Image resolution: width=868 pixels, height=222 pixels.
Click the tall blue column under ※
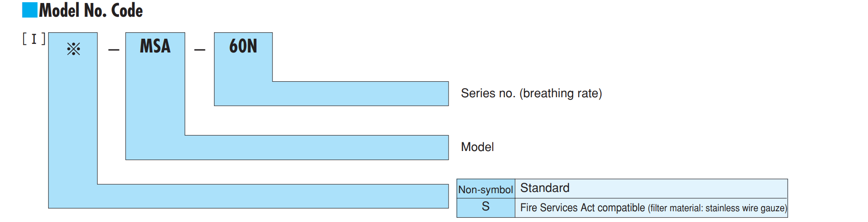[73, 120]
